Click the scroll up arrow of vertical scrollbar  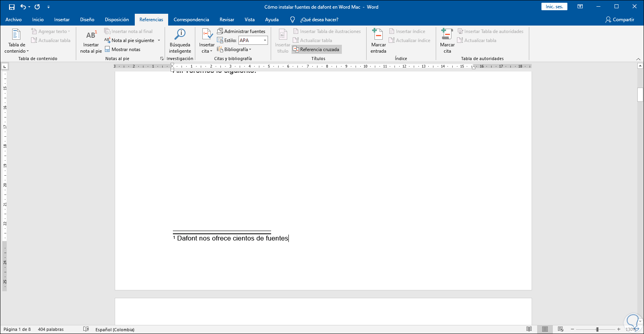[x=640, y=66]
